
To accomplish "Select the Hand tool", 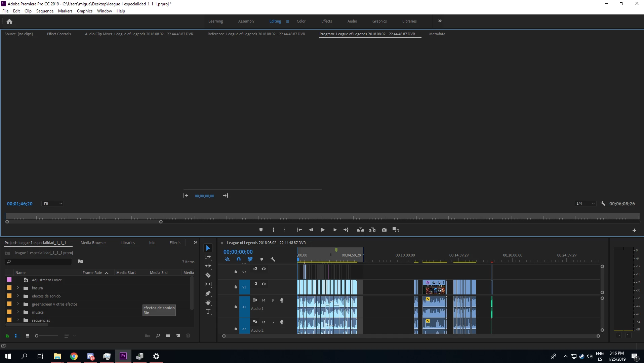I will click(x=208, y=302).
